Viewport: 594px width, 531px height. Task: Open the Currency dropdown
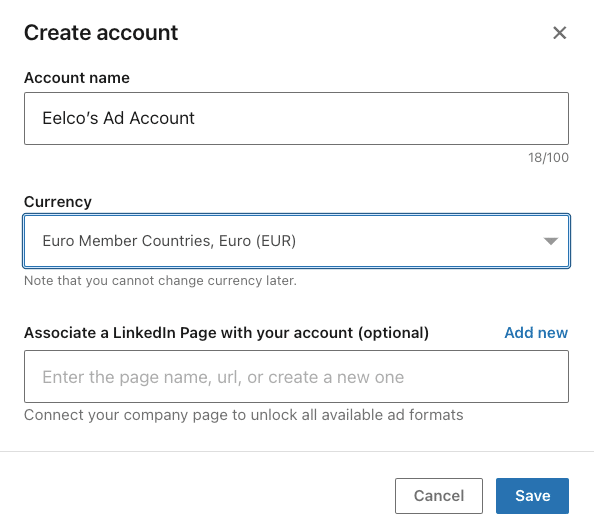(x=296, y=241)
